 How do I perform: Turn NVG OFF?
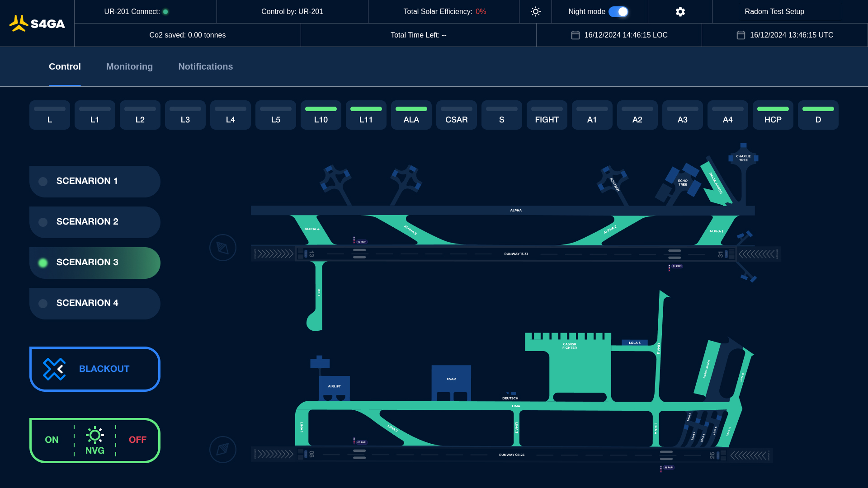pos(137,440)
